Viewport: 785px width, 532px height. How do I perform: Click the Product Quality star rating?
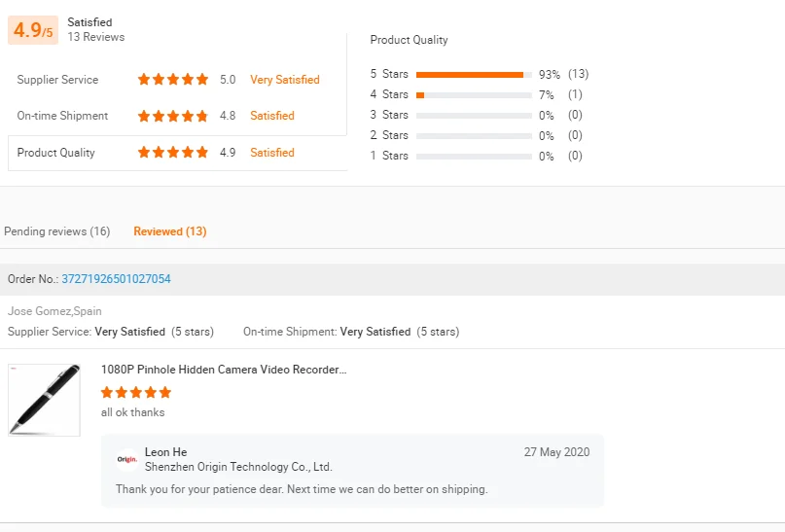tap(173, 153)
